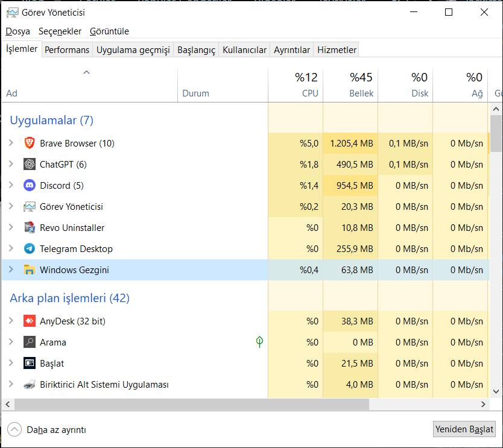
Task: Expand the Discord process group
Action: point(11,185)
